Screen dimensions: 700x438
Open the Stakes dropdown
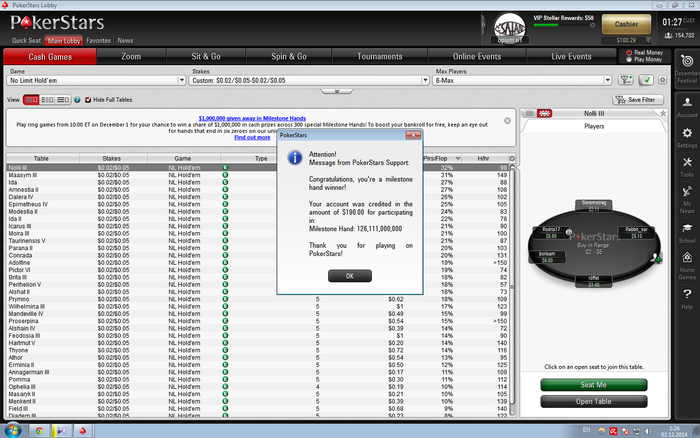(309, 80)
